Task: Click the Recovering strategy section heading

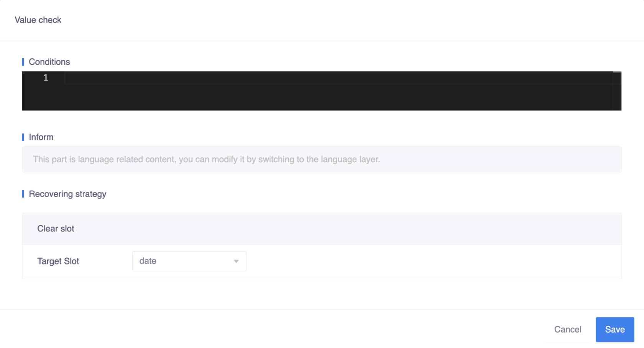Action: [67, 194]
